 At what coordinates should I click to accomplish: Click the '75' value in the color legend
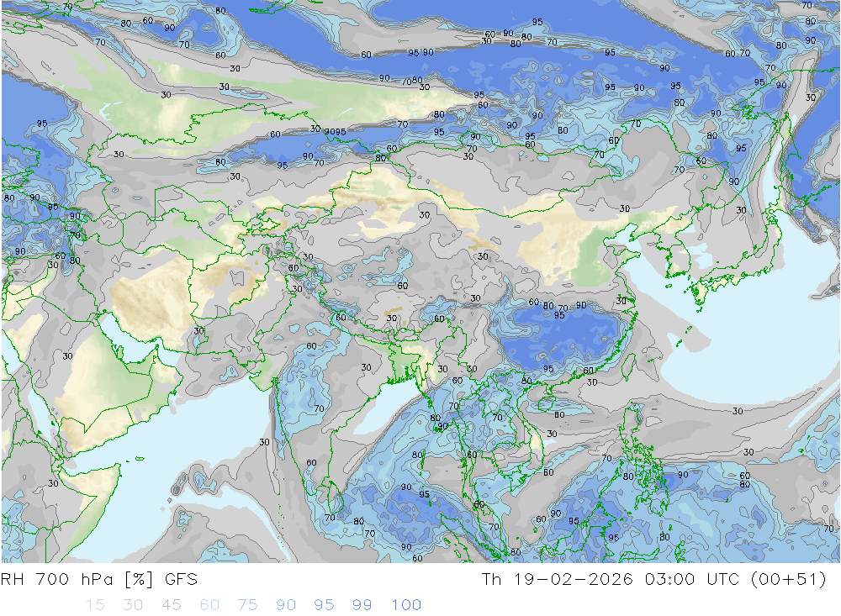coord(247,605)
